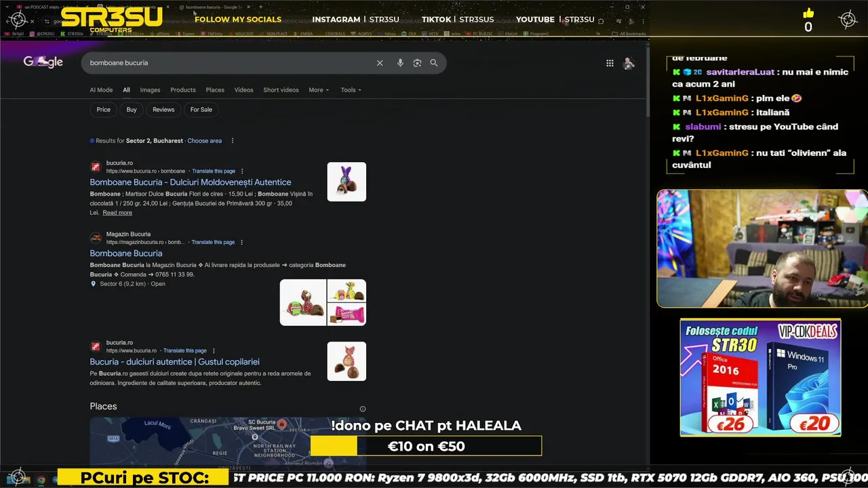Expand the Tools dropdown
This screenshot has height=488, width=868.
pos(351,90)
